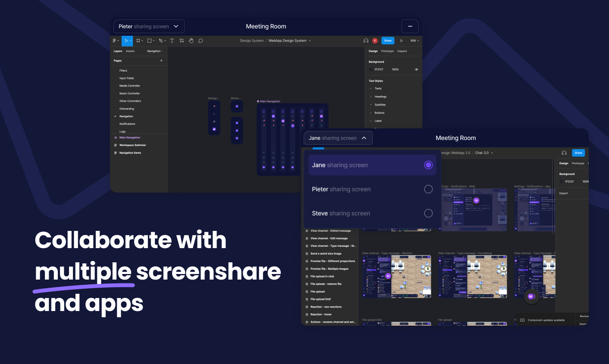Open the Settings - Notifications - Web frame thumbnail
The height and width of the screenshot is (364, 609).
474,210
